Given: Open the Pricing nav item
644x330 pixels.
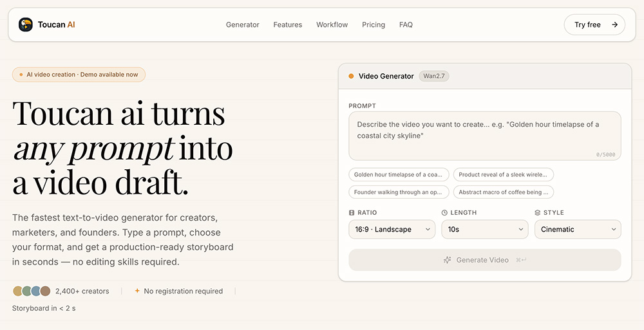Looking at the screenshot, I should click(x=374, y=24).
